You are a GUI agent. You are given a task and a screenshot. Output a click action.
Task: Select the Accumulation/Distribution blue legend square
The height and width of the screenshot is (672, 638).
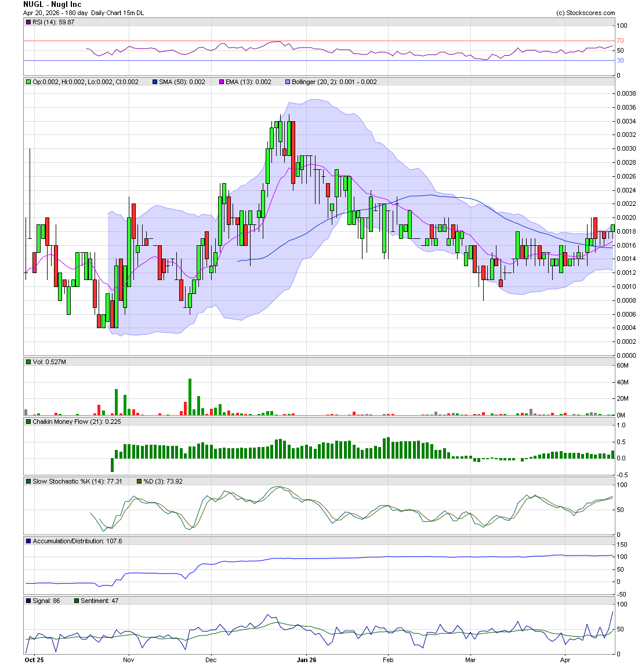(27, 540)
